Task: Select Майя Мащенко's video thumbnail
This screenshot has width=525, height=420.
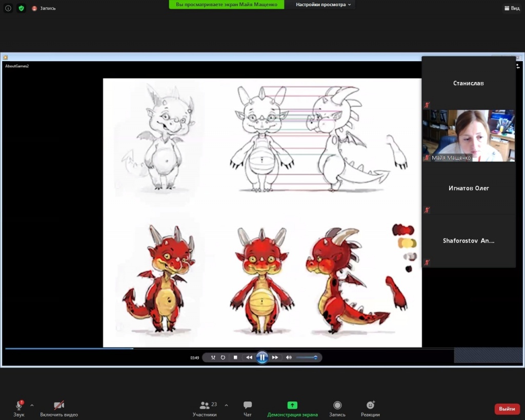Action: [469, 135]
